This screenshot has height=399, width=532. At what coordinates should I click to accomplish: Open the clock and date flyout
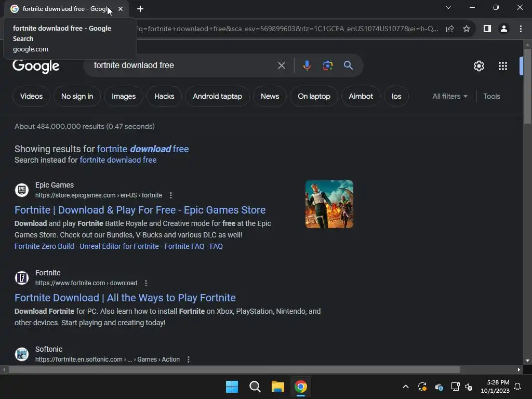[x=495, y=387]
